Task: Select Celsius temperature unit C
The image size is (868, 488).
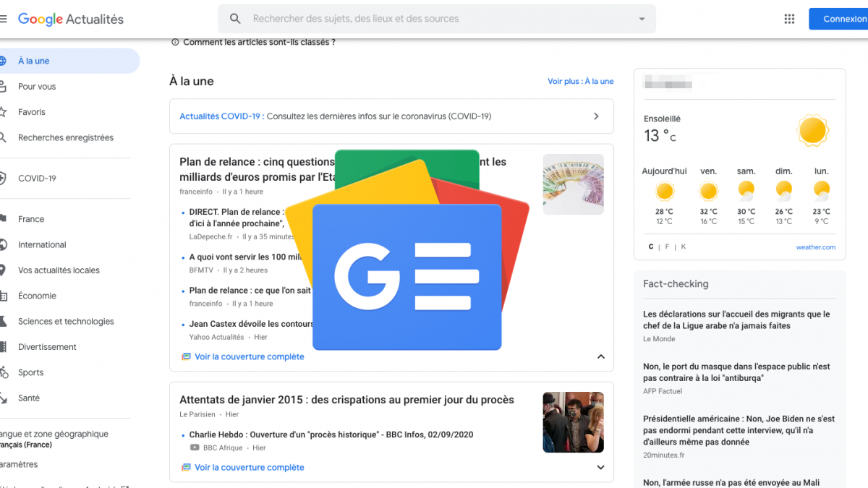Action: tap(651, 247)
